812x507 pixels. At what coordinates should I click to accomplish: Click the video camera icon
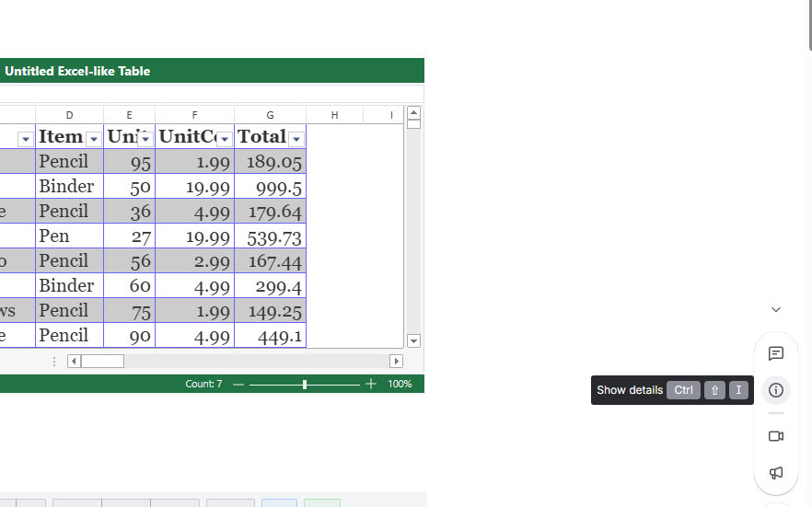[776, 436]
